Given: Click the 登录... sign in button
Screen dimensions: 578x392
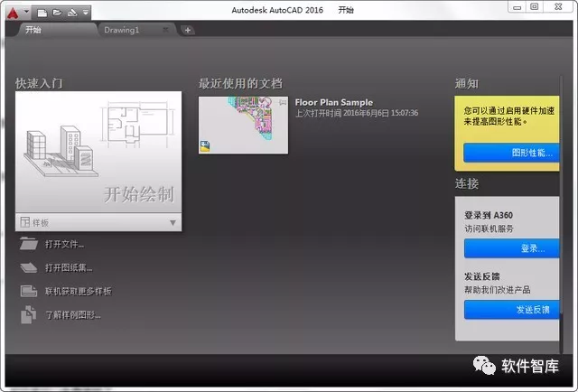Looking at the screenshot, I should (512, 248).
